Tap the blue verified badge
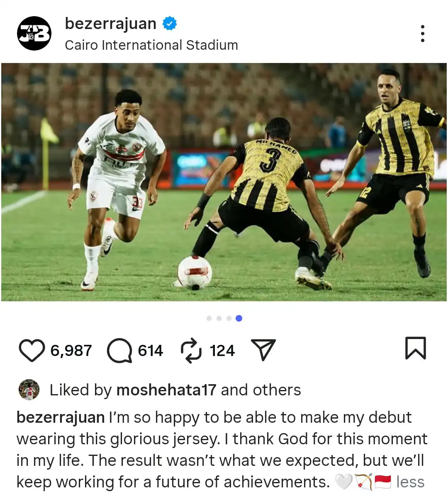Viewport: 448px width, 499px height. coord(169,23)
